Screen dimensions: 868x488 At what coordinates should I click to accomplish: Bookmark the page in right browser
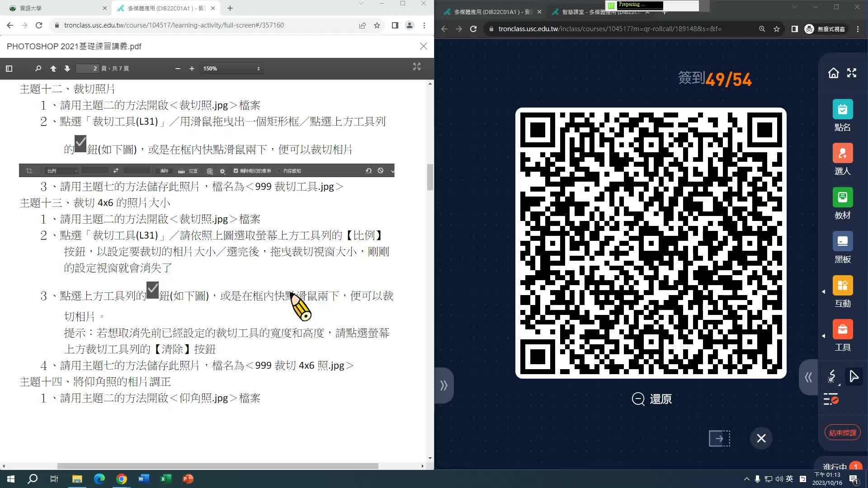point(777,29)
